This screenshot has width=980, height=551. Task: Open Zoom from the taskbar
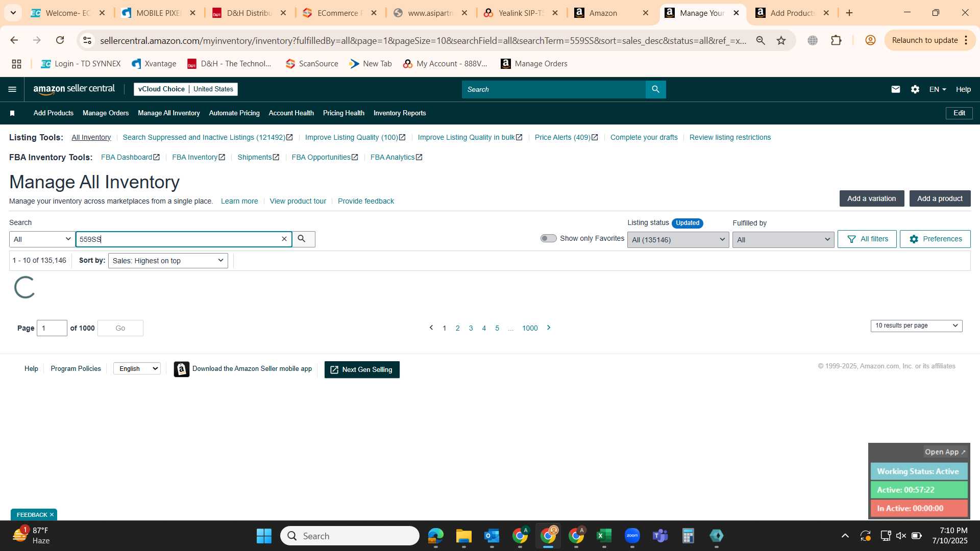pos(632,536)
